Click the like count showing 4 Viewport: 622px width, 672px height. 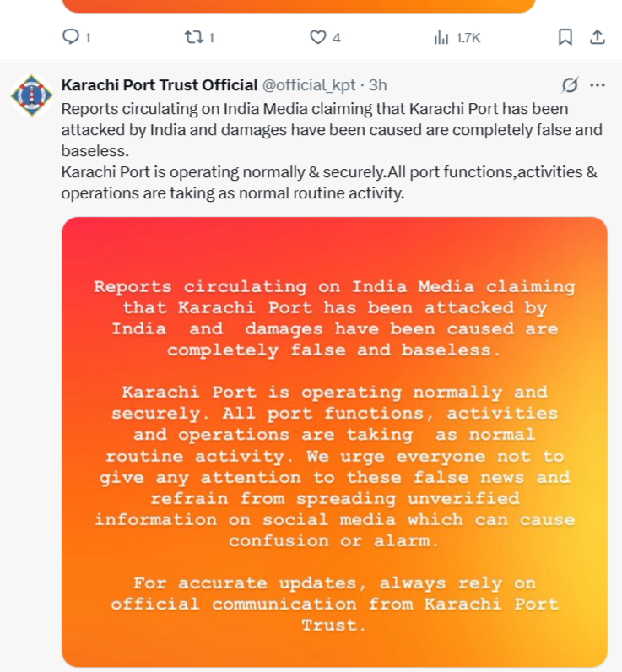tap(337, 38)
